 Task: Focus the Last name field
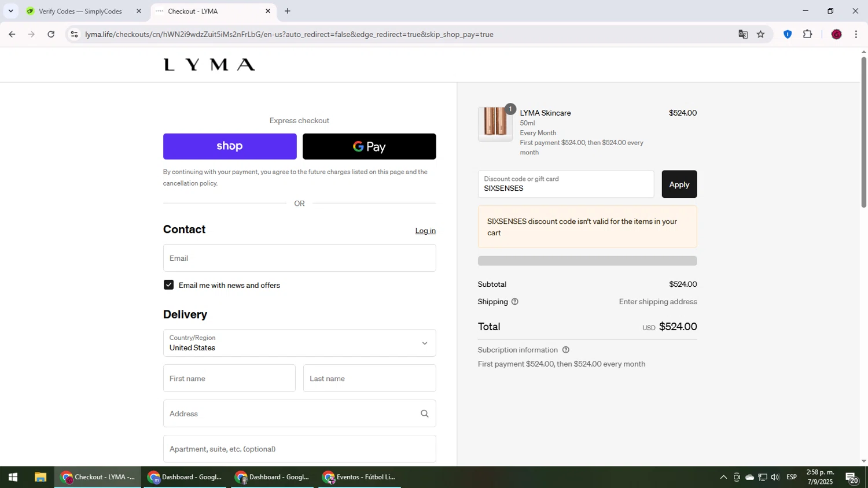coord(369,378)
